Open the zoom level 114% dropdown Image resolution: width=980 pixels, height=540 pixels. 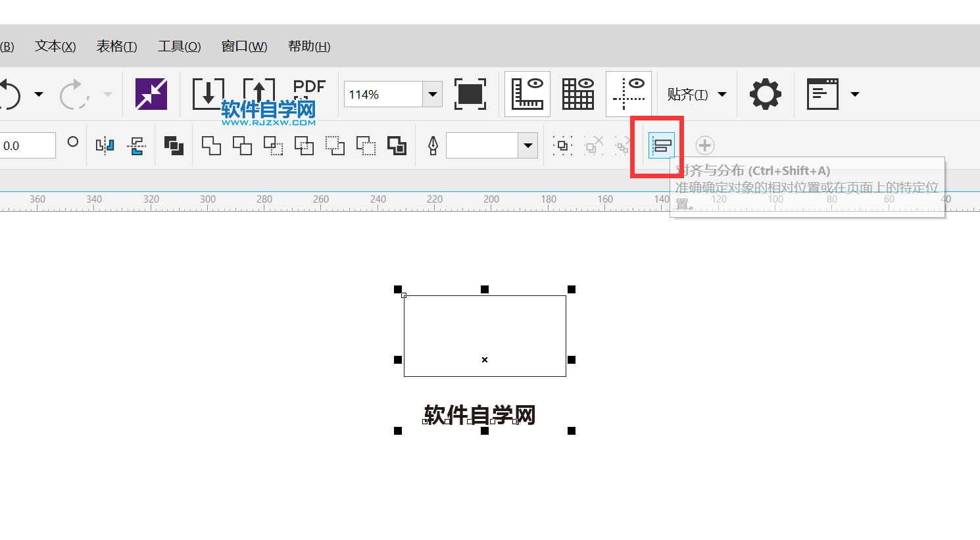[x=432, y=94]
